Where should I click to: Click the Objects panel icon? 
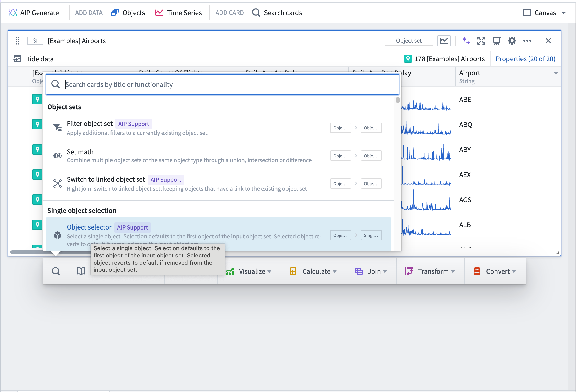point(115,12)
